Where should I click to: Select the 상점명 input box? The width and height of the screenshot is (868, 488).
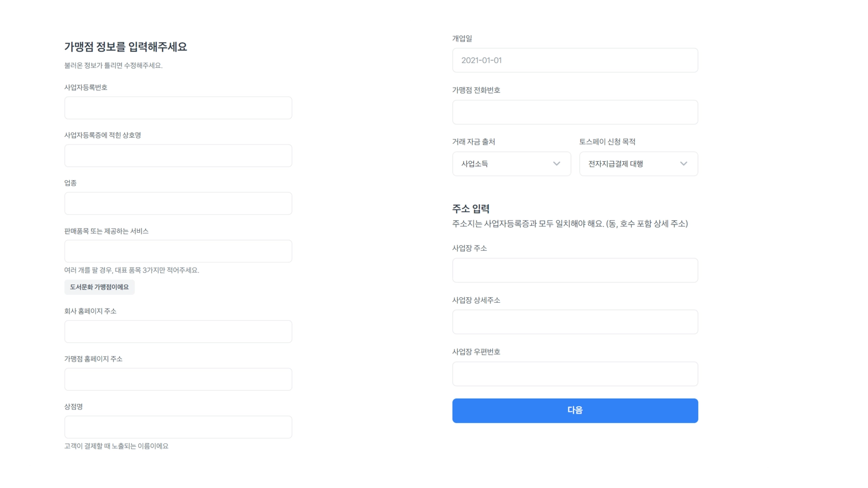click(178, 427)
